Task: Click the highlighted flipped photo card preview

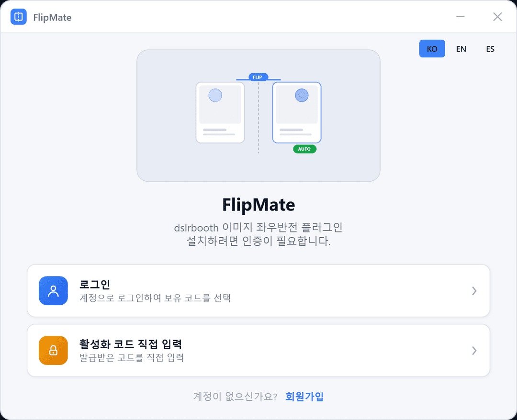Action: 296,112
